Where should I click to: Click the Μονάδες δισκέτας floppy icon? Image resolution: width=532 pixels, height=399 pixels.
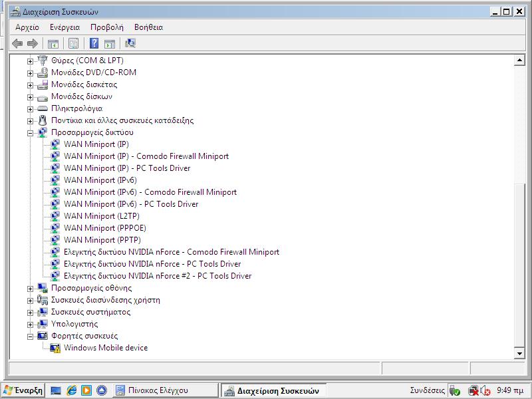[43, 84]
